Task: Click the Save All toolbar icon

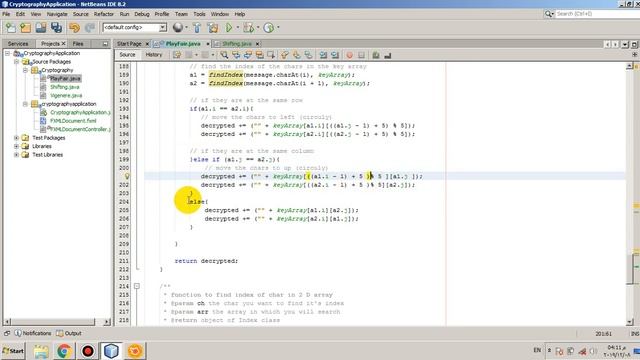Action: point(56,28)
